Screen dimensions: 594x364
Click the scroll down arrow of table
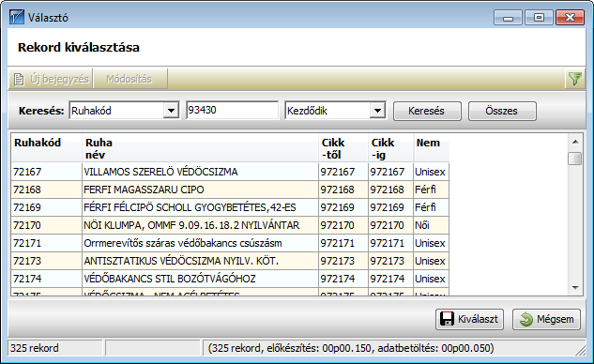tap(575, 287)
